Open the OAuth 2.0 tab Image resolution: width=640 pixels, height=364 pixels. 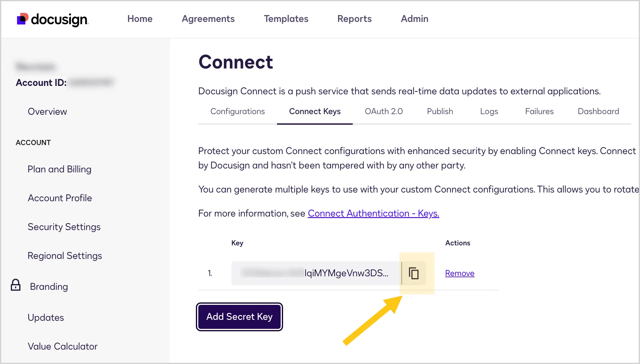[384, 111]
